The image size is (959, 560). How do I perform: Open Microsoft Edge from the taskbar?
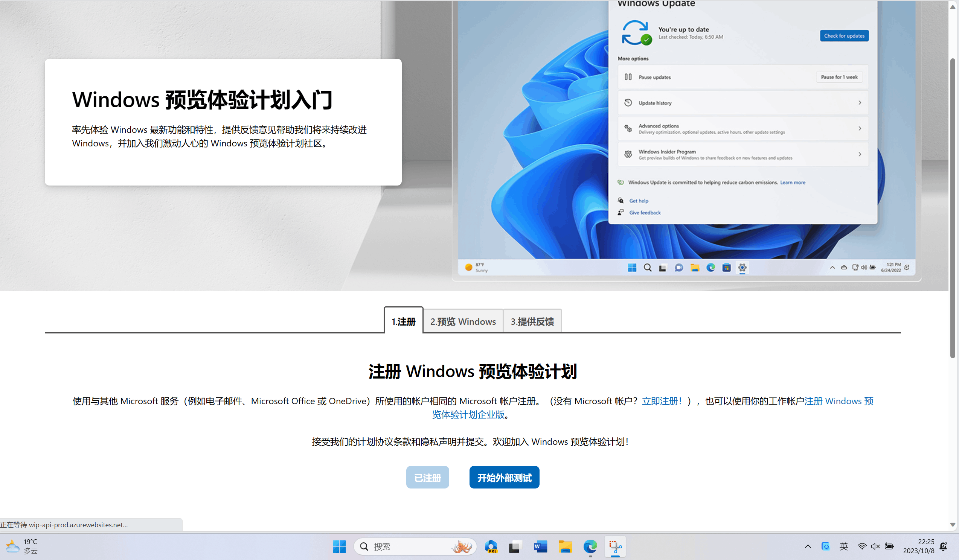coord(590,547)
